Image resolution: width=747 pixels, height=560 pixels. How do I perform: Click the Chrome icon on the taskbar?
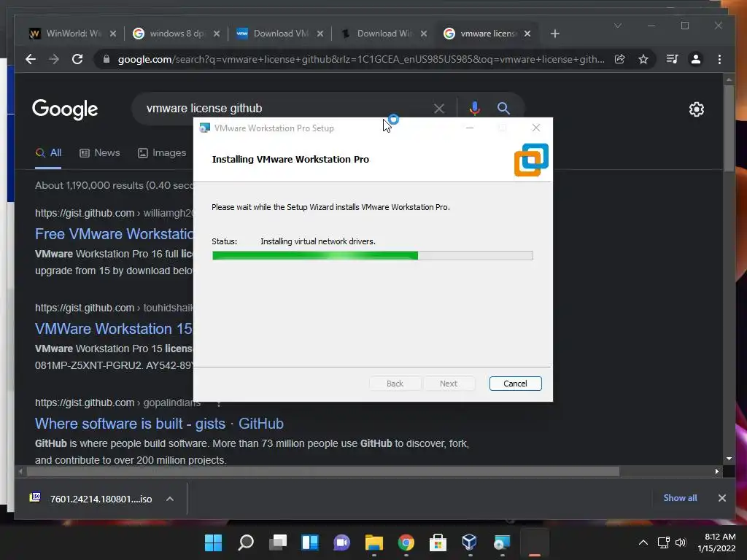point(406,542)
